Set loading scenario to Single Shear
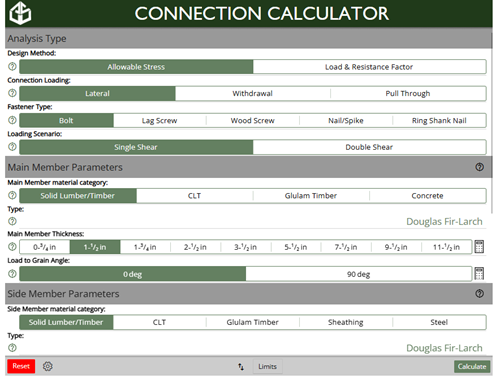 point(136,147)
